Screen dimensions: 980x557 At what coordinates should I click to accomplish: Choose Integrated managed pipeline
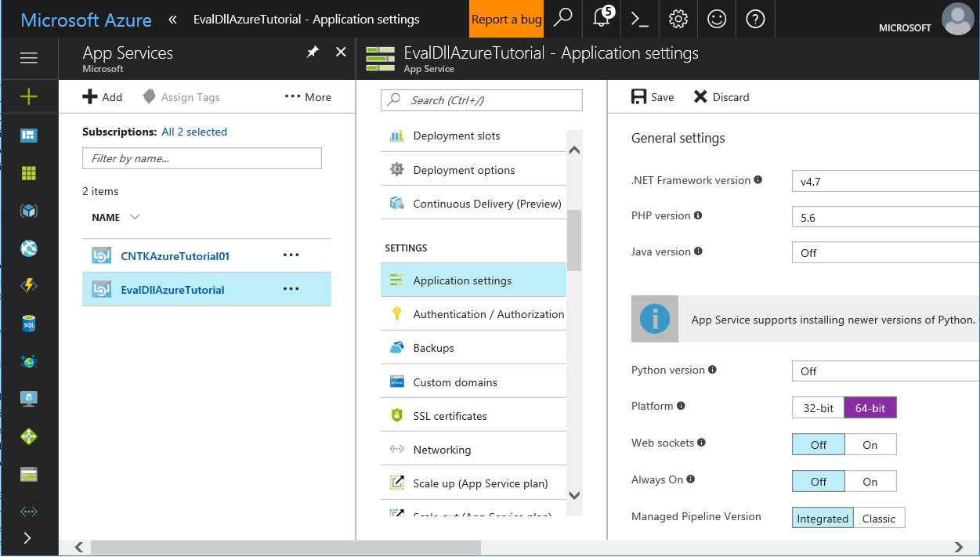(823, 519)
